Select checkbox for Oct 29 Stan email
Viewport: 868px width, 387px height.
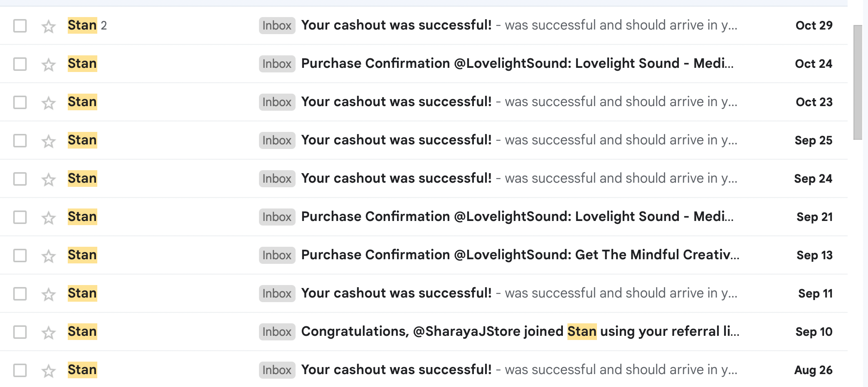20,26
